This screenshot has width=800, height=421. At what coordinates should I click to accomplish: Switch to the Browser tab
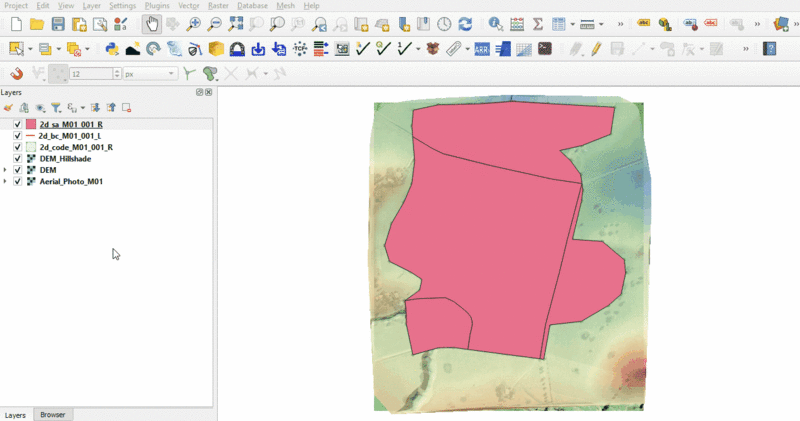tap(52, 414)
